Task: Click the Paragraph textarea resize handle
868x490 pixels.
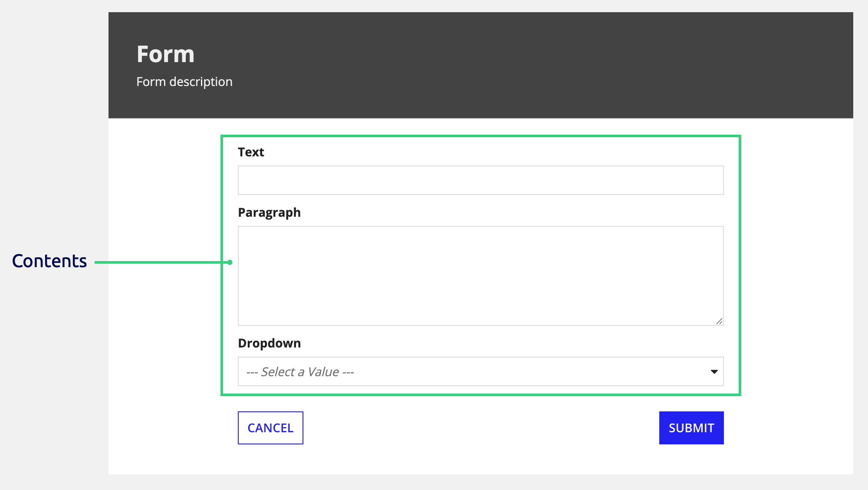Action: [719, 321]
